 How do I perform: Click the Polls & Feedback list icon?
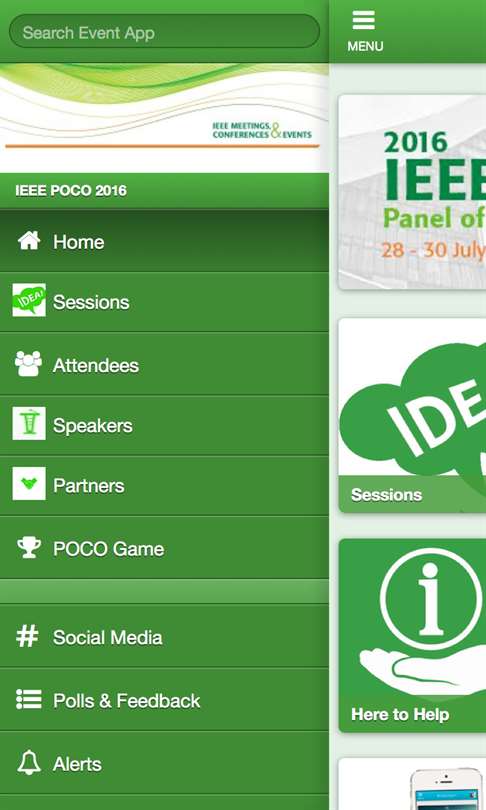point(28,699)
